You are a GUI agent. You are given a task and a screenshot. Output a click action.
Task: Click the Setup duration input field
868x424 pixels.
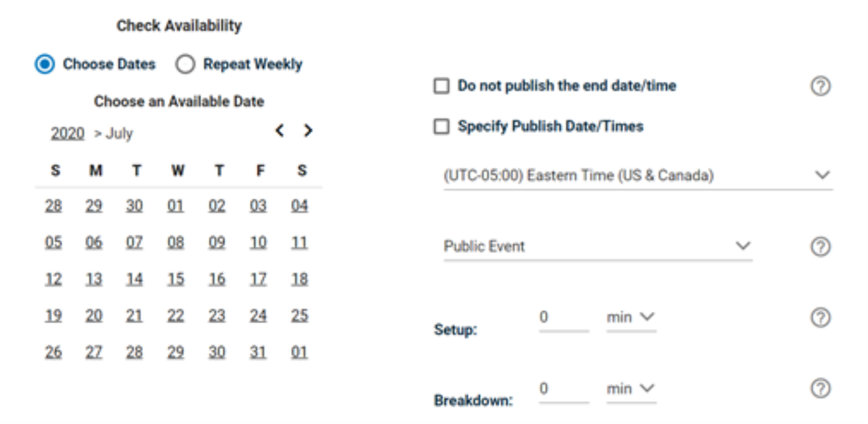pos(564,318)
